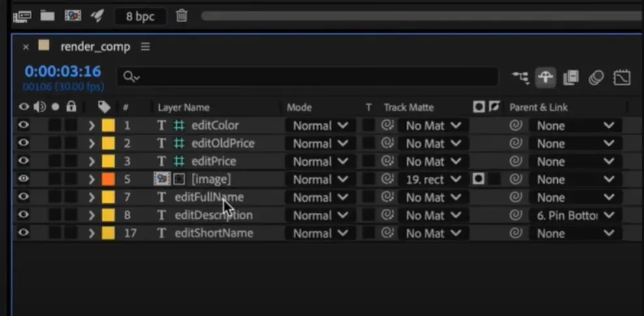Expand the editOldPrice layer properties
Screen dimensions: 644x316
click(x=92, y=144)
